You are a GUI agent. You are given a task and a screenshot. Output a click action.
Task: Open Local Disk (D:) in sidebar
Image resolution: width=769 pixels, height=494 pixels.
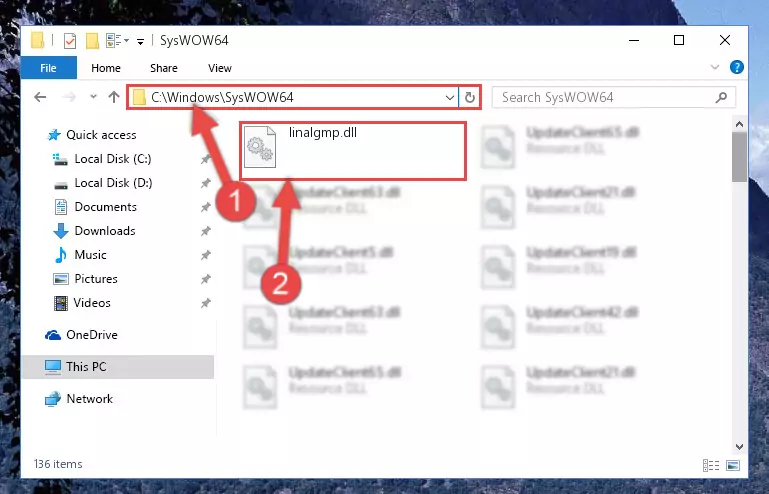click(x=113, y=183)
